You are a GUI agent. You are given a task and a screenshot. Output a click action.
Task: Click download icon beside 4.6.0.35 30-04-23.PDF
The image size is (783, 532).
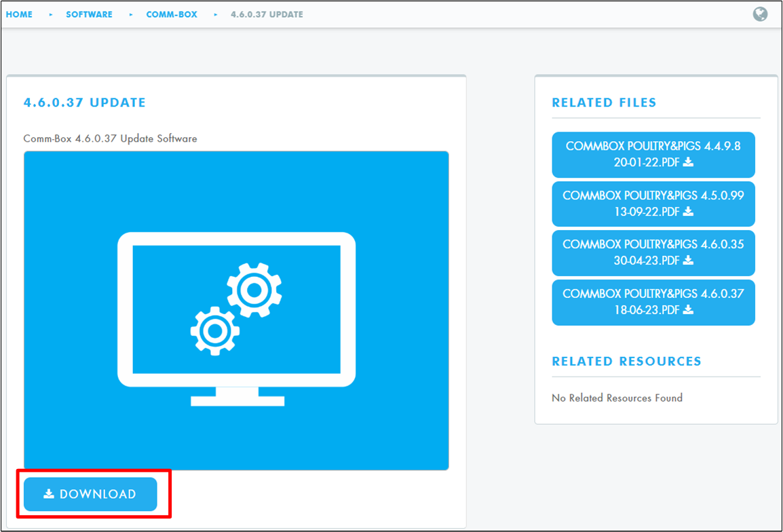click(x=688, y=261)
